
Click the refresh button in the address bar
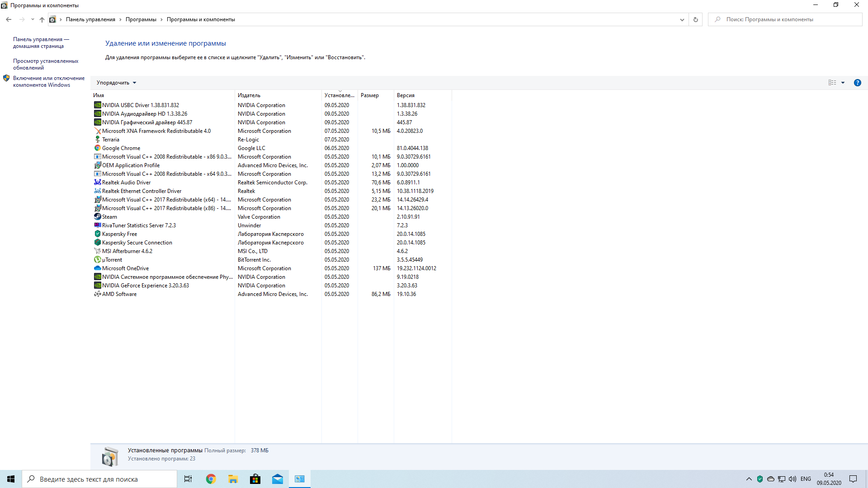[x=696, y=19]
